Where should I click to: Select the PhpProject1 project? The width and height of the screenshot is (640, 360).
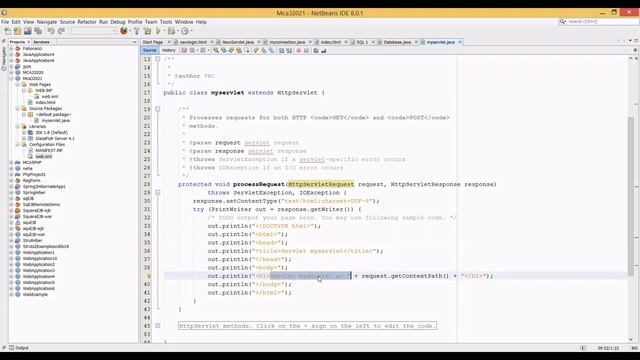(34, 174)
